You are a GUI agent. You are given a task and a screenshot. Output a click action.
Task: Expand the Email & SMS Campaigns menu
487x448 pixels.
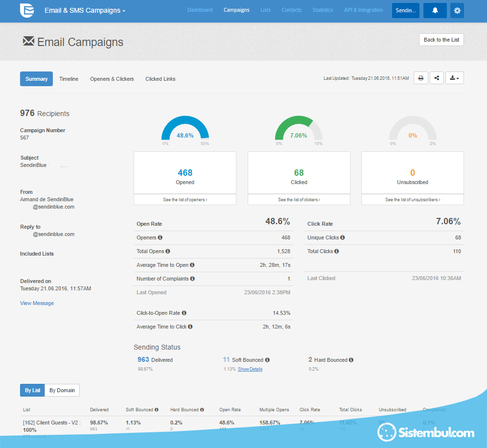pos(85,10)
